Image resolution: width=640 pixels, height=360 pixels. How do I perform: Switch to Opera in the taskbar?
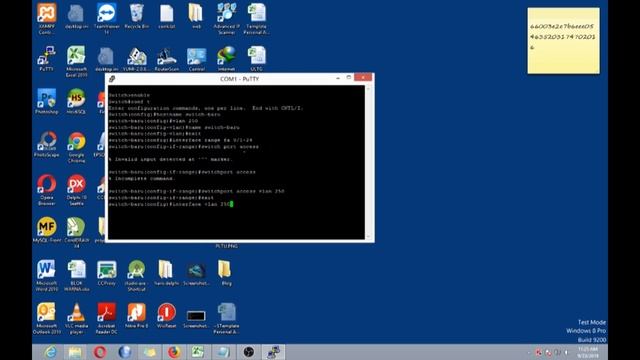coord(100,352)
